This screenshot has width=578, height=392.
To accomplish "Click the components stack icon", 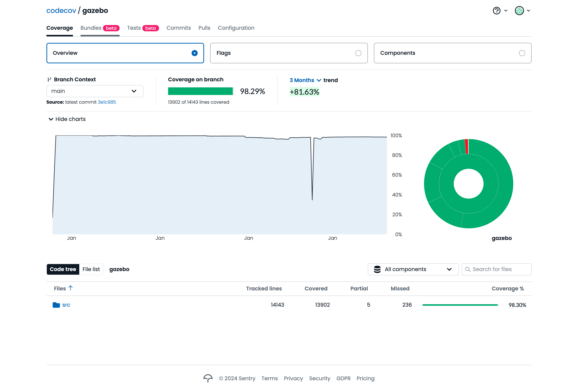I will tap(377, 269).
